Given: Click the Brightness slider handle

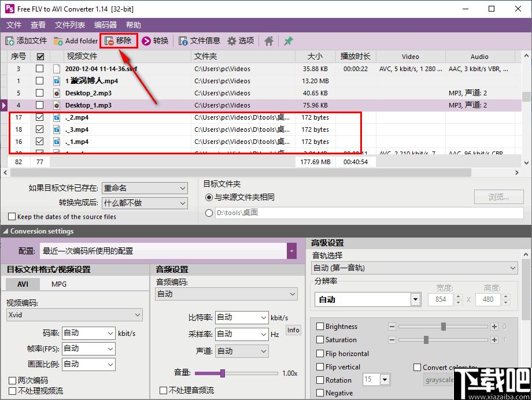Looking at the screenshot, I should coord(443,327).
